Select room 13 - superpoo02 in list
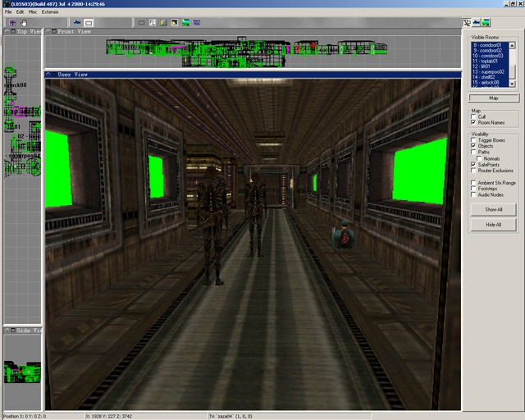 coord(490,71)
